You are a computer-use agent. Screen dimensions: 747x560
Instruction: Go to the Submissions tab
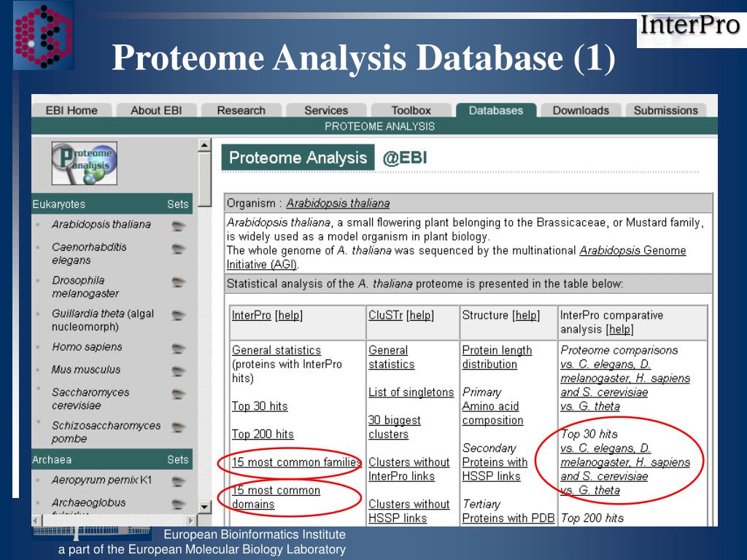pos(665,111)
